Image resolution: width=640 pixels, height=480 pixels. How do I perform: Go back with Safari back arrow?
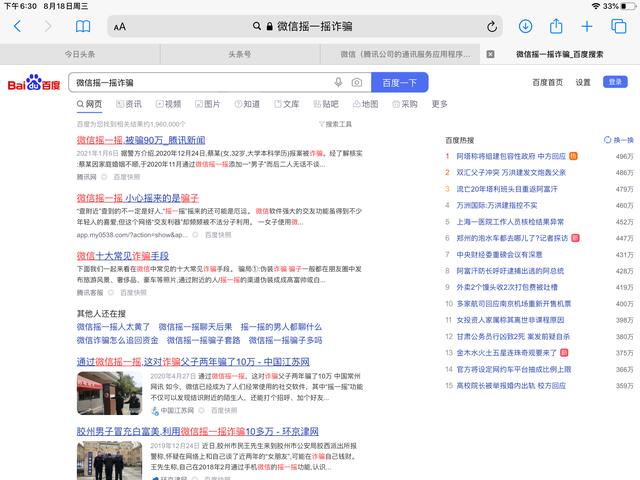point(17,27)
